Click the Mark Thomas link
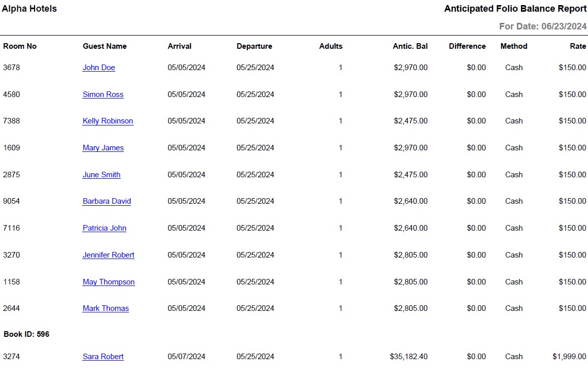Screen dimensions: 588x382 coord(106,308)
